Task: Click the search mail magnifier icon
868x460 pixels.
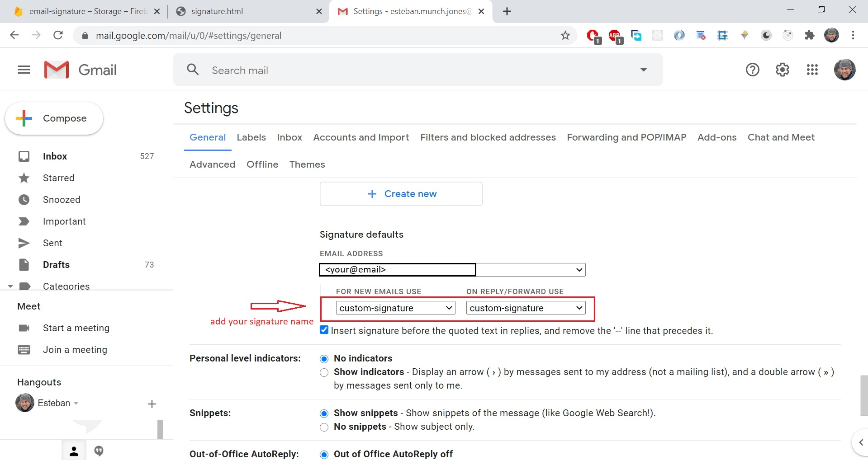Action: point(193,69)
